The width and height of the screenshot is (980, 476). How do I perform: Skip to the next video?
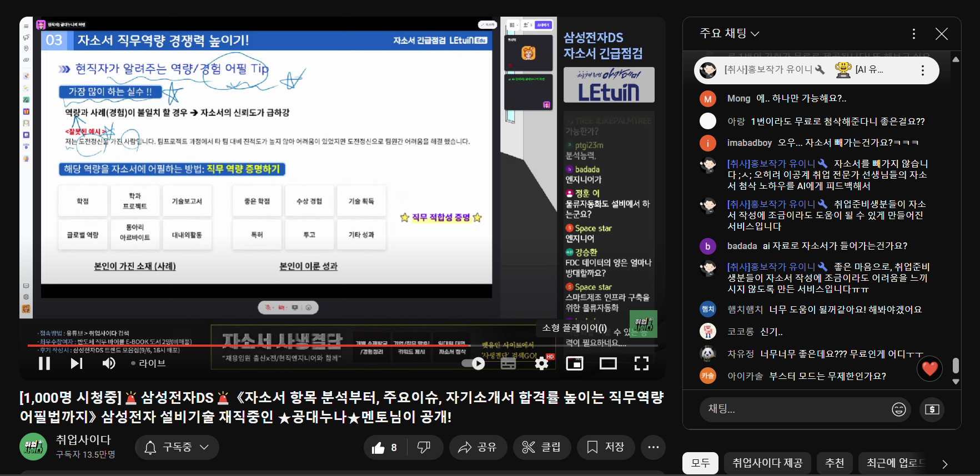tap(77, 363)
